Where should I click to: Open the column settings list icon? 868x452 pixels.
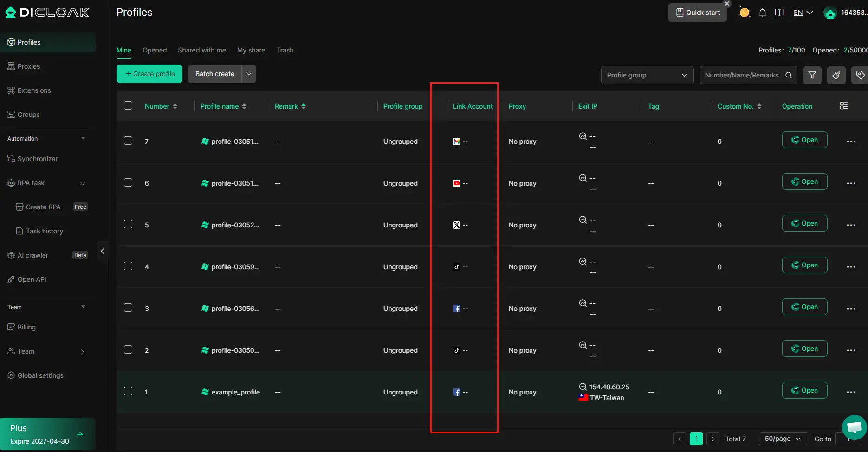844,106
